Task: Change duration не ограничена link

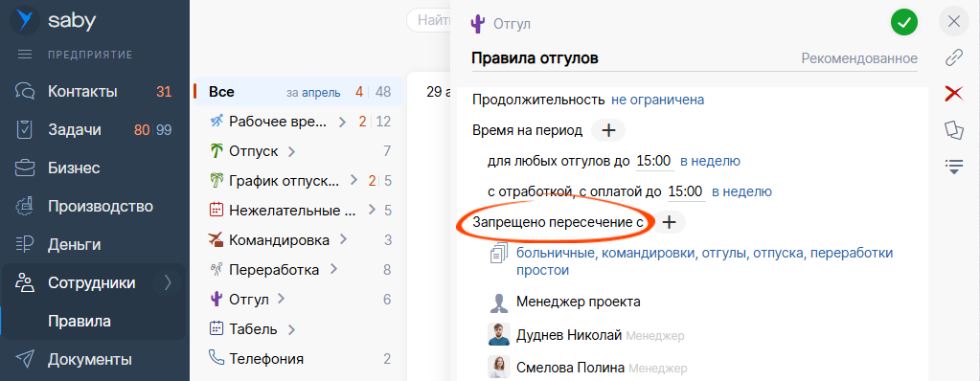Action: point(657,100)
